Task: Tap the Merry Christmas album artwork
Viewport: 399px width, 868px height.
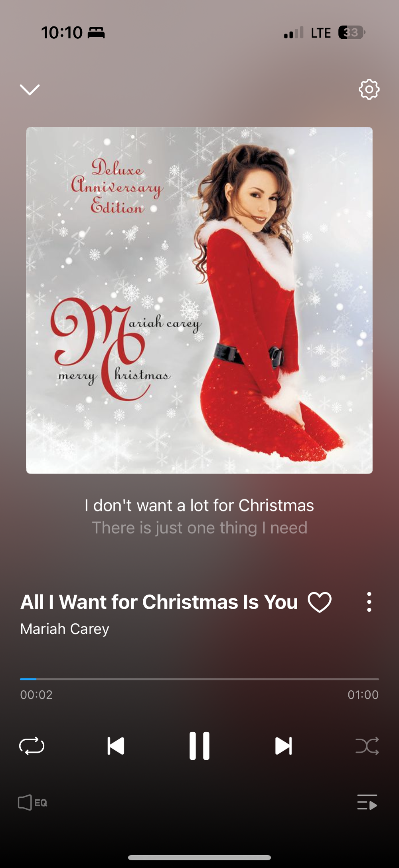Action: click(199, 300)
